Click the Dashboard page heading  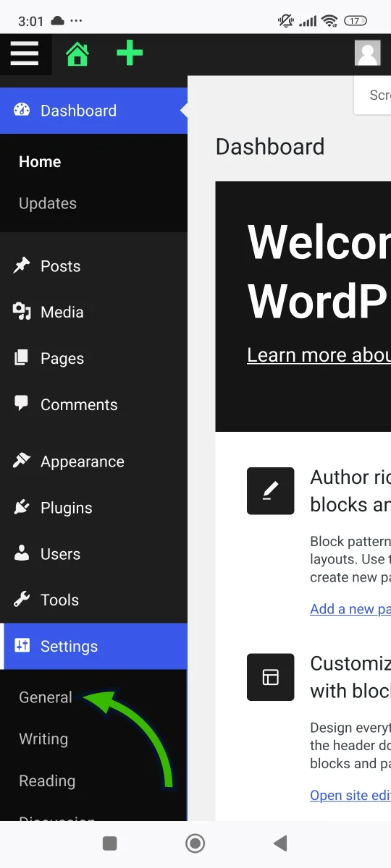270,147
